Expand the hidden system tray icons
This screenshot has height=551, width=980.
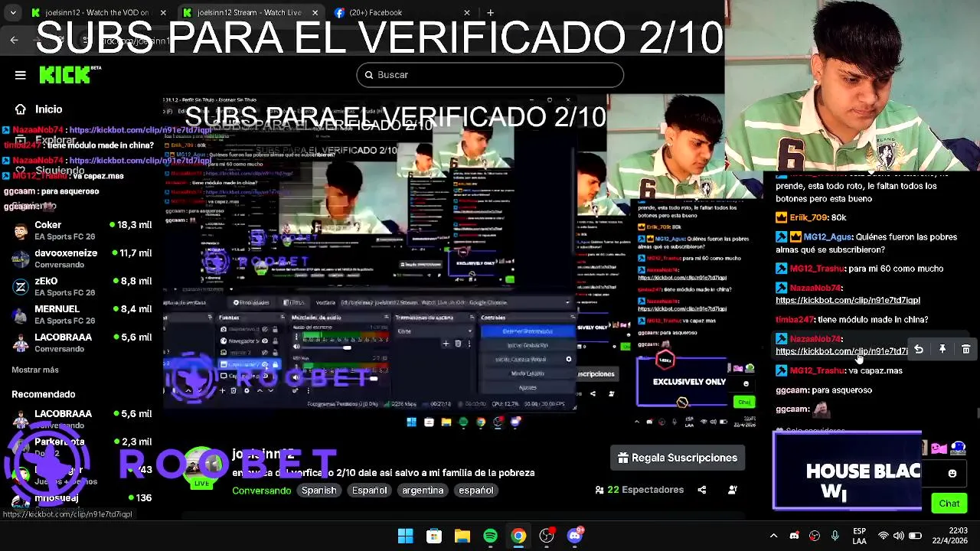tap(773, 536)
